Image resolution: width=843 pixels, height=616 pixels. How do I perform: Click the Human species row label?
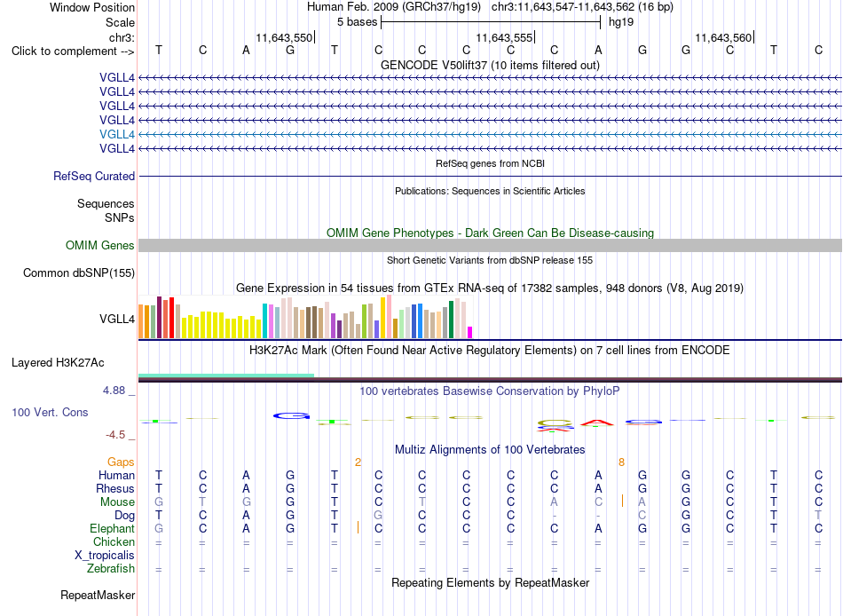116,476
